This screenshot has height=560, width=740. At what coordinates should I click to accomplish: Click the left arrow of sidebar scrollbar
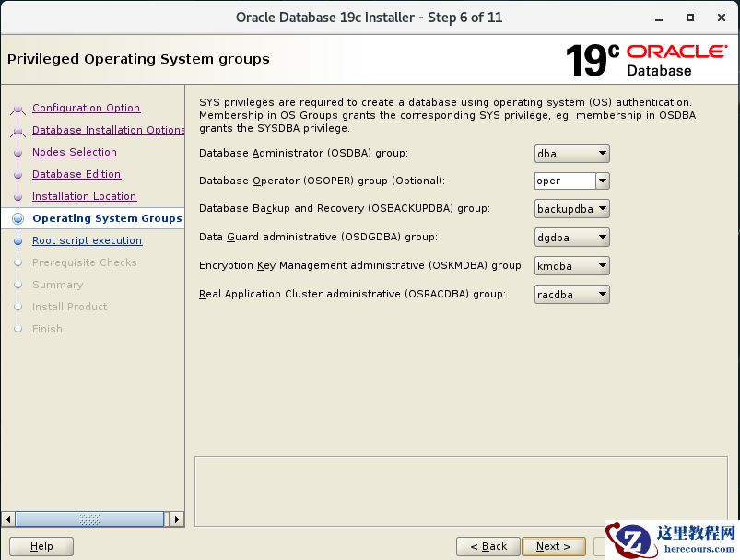[x=8, y=519]
